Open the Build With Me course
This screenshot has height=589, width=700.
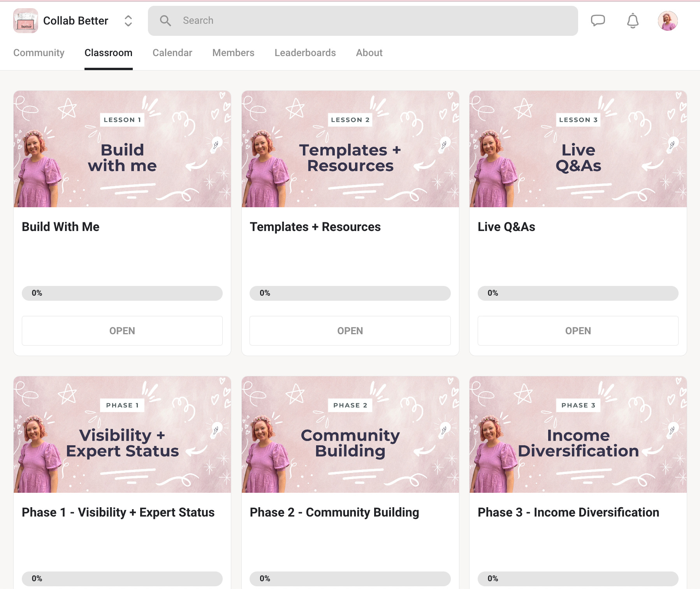(122, 331)
